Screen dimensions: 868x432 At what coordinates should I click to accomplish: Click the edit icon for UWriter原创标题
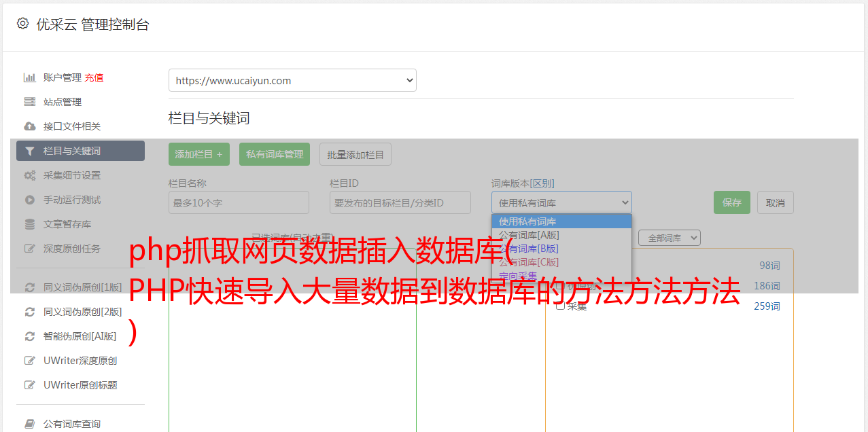(x=30, y=385)
